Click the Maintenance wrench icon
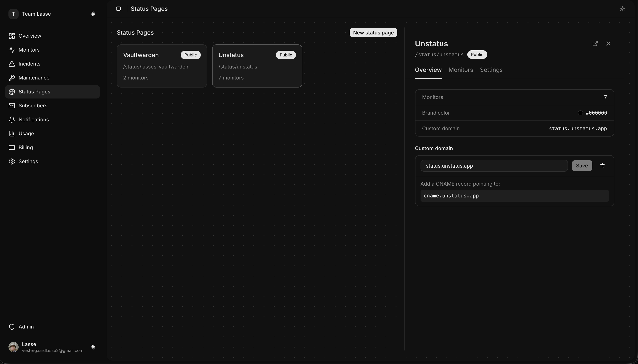Screen dimensions: 638x364 pos(12,78)
